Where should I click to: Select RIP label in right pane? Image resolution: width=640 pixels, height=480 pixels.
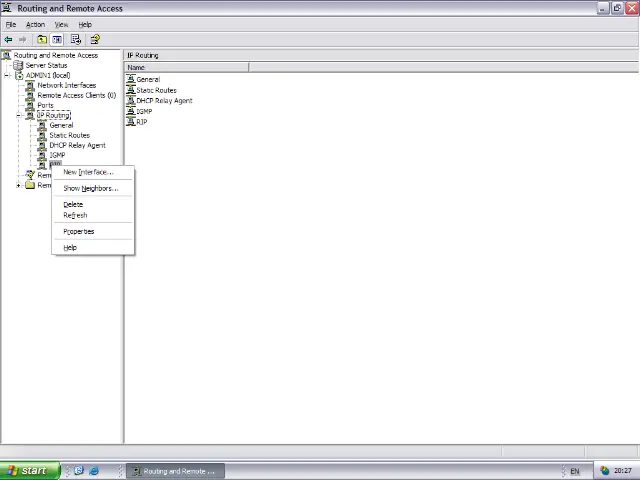tap(142, 122)
